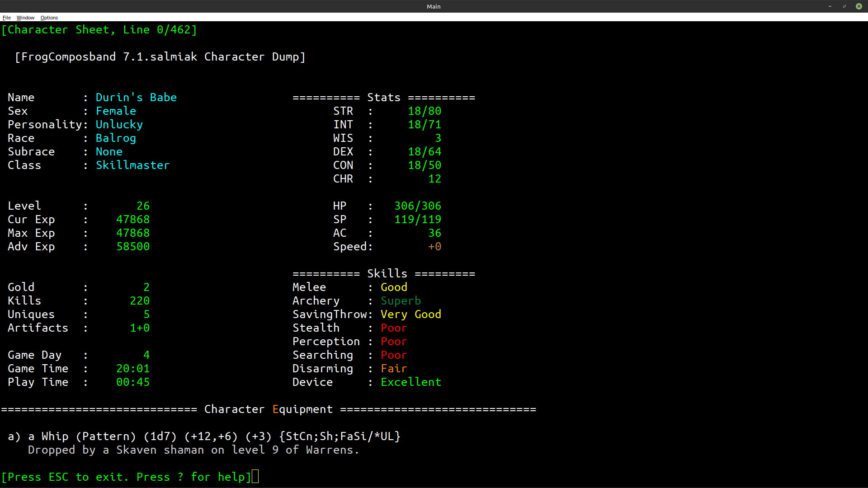
Task: Click the STR stat value 18/80
Action: click(x=424, y=111)
